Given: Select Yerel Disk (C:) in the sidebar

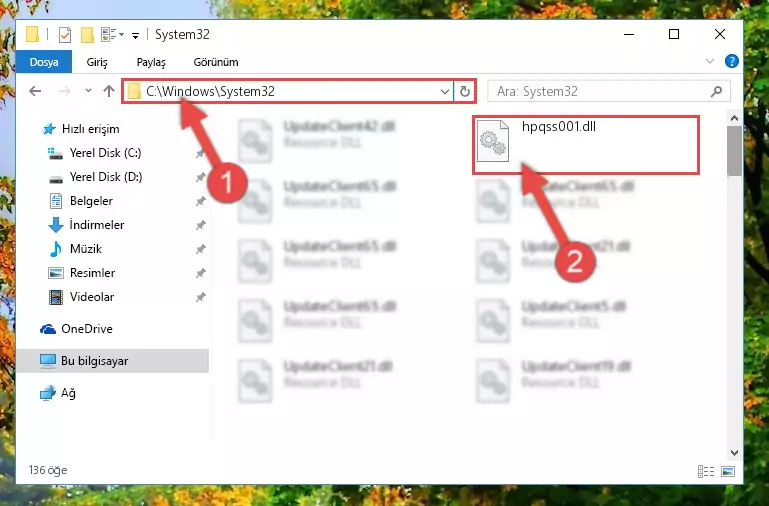Looking at the screenshot, I should point(96,153).
